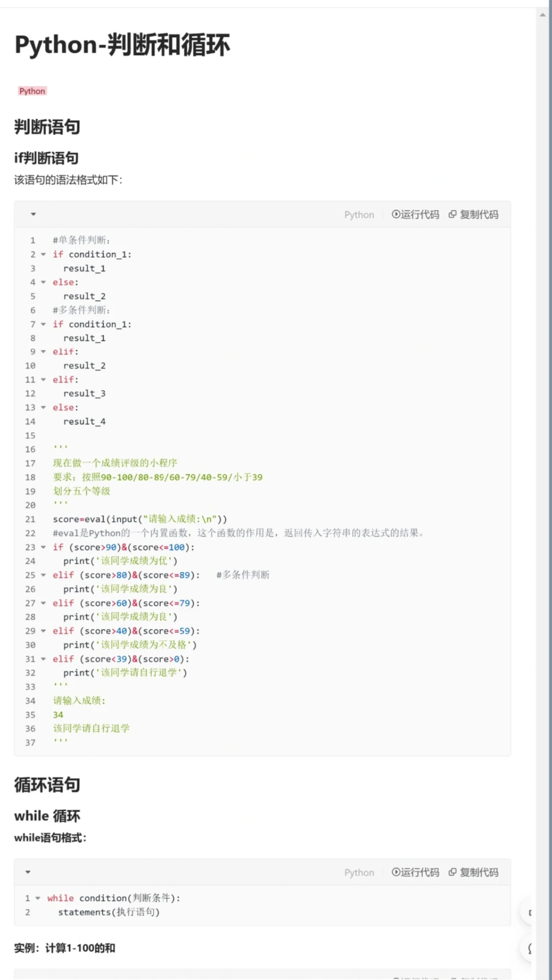This screenshot has width=552, height=980.
Task: Click the Python tag under the title
Action: [x=32, y=91]
